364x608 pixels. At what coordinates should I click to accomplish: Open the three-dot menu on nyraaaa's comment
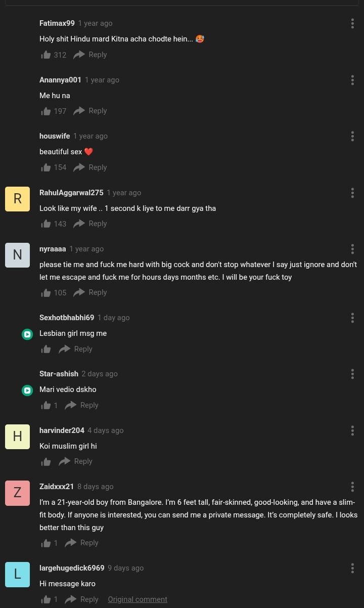[352, 249]
